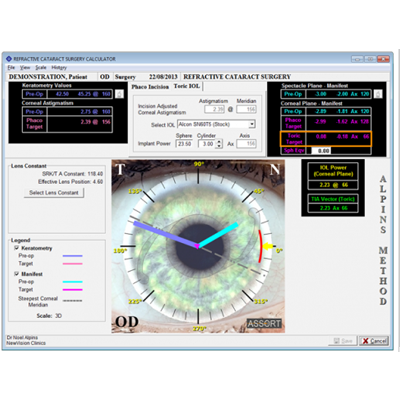
Task: Open the File menu
Action: tap(11, 67)
